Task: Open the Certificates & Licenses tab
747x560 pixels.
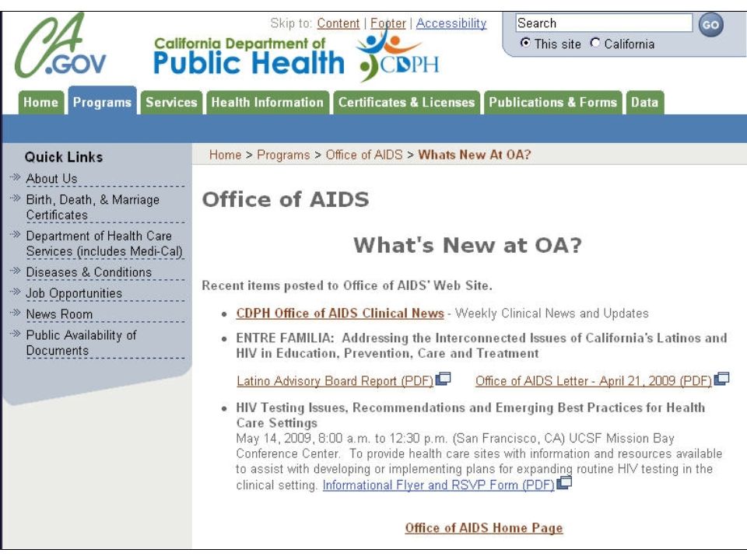Action: (406, 103)
